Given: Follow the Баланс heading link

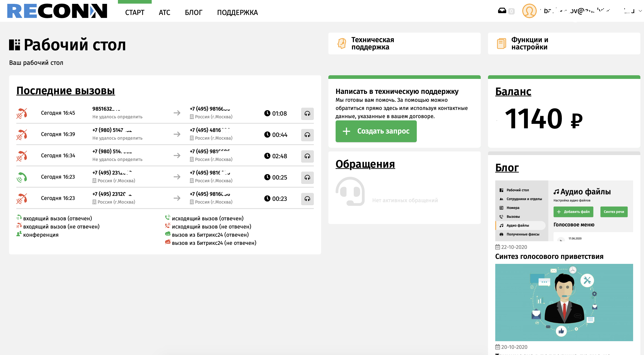Looking at the screenshot, I should point(513,92).
